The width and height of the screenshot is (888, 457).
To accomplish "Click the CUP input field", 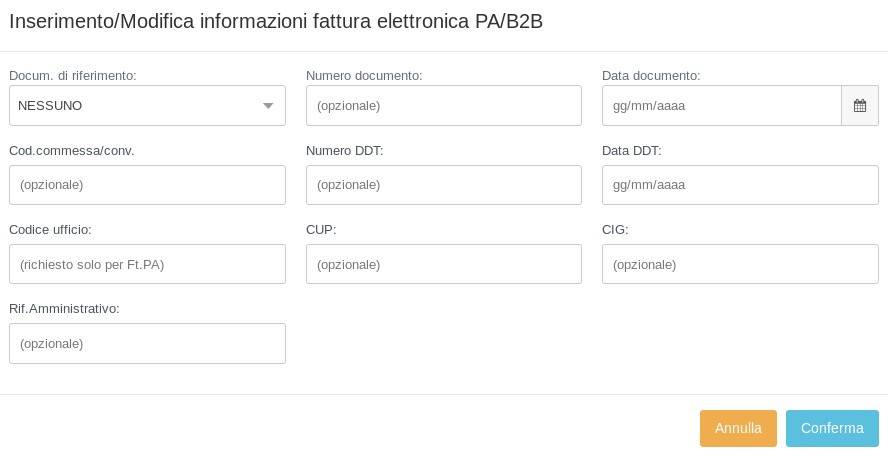I will pyautogui.click(x=443, y=264).
